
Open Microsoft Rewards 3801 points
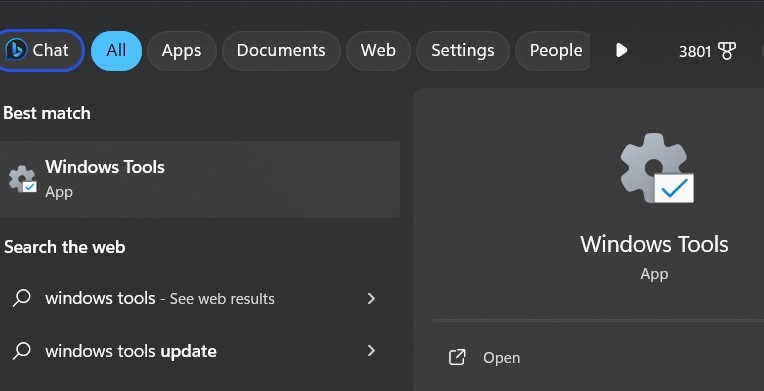(x=707, y=51)
